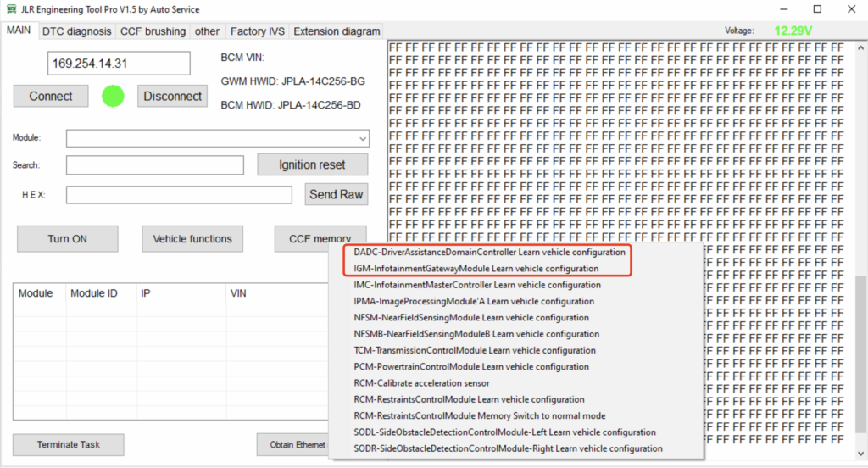Open the Vehicle functions menu
868x468 pixels.
tap(192, 239)
